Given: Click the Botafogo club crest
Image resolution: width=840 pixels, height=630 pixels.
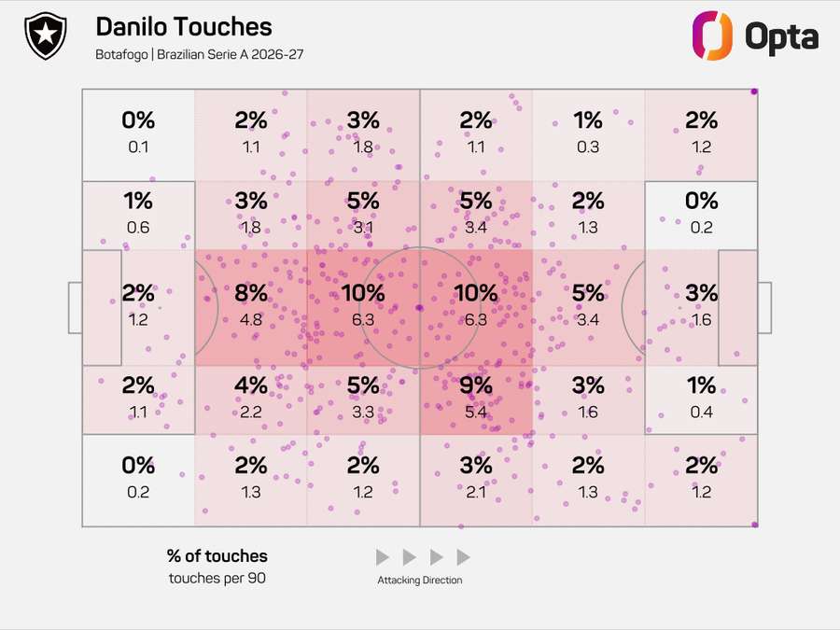Looking at the screenshot, I should 42,38.
